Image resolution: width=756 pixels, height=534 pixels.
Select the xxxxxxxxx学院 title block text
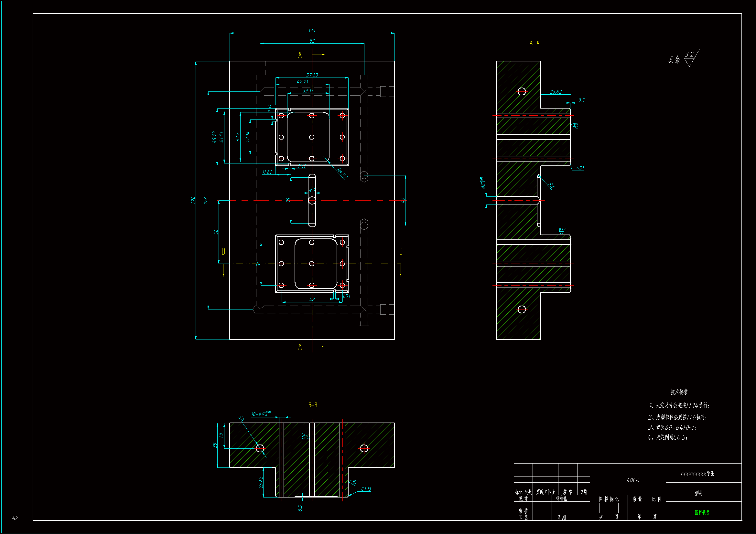pyautogui.click(x=697, y=474)
